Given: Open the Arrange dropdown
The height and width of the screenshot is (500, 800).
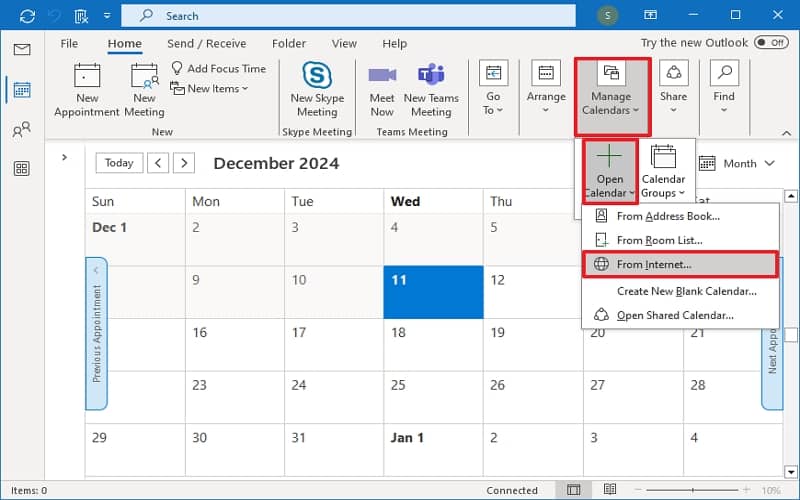Looking at the screenshot, I should pyautogui.click(x=546, y=88).
